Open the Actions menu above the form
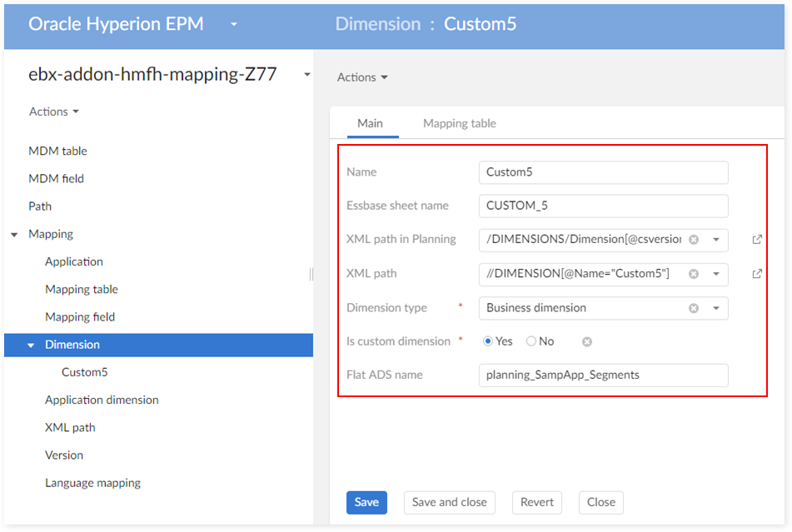 coord(362,77)
